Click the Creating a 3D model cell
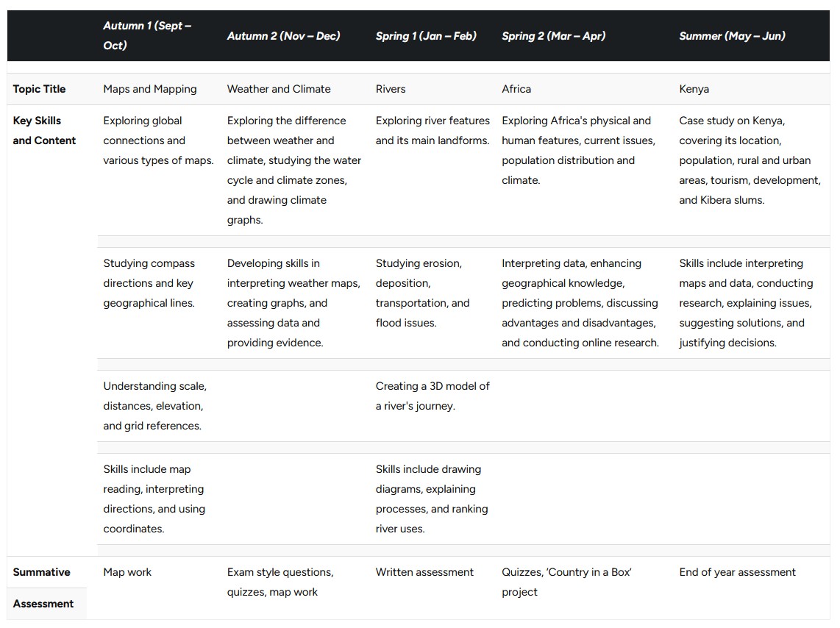 (x=433, y=396)
